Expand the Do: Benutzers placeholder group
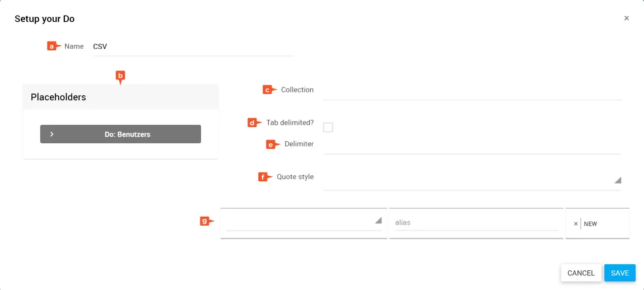644x290 pixels. [x=120, y=134]
